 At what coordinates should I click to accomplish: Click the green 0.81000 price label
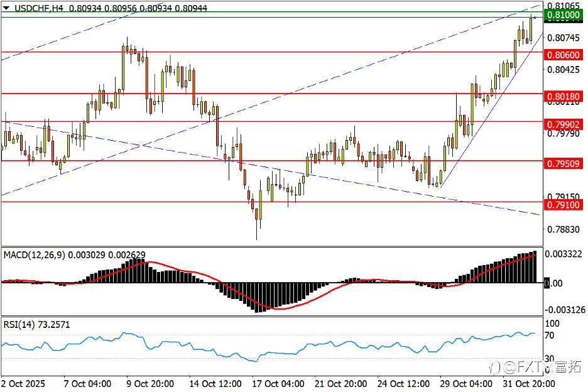(x=563, y=15)
